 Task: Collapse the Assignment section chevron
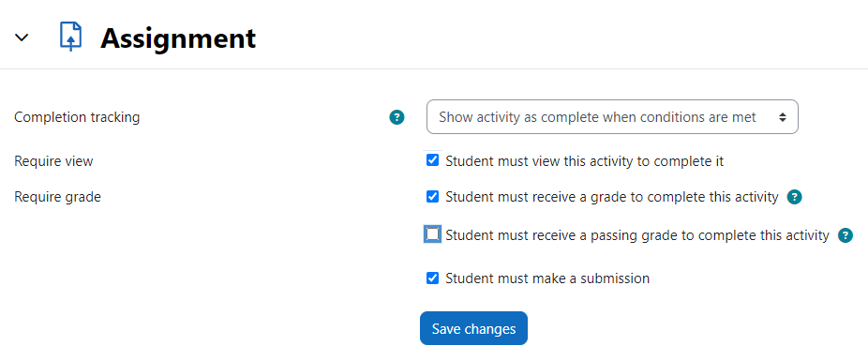click(x=22, y=38)
